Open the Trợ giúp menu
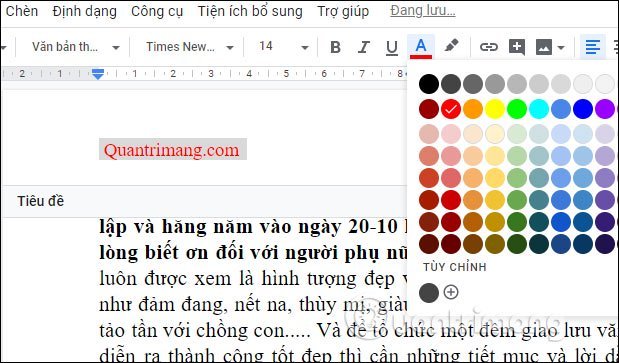This screenshot has height=363, width=619. (343, 11)
